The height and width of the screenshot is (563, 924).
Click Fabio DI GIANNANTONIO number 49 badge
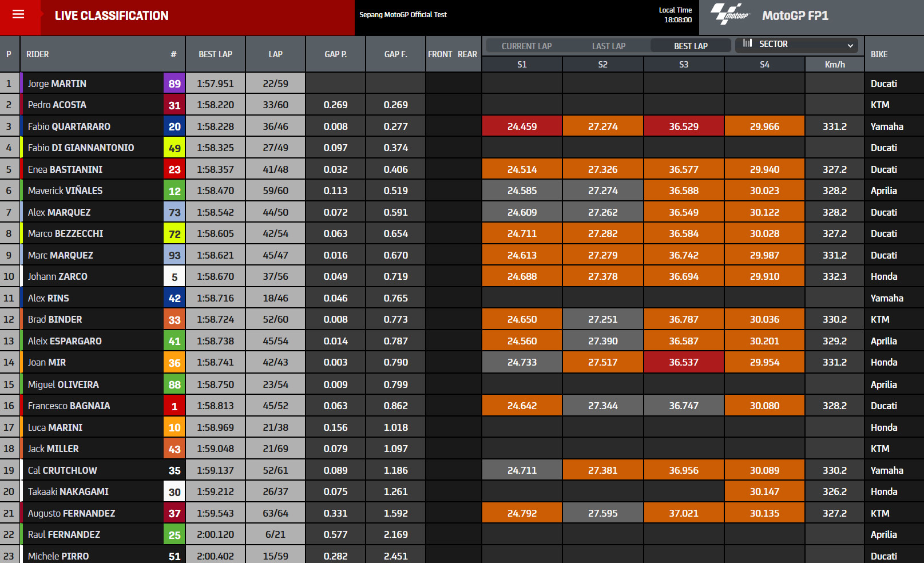[175, 148]
